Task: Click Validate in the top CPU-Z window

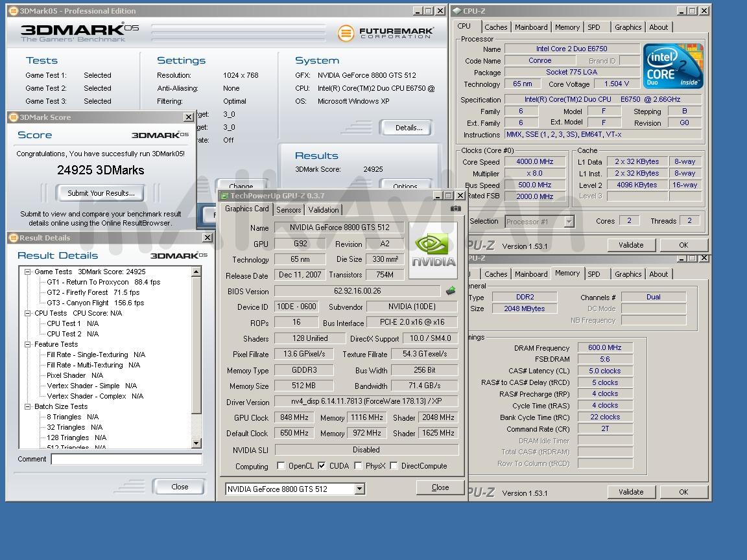Action: click(x=631, y=245)
